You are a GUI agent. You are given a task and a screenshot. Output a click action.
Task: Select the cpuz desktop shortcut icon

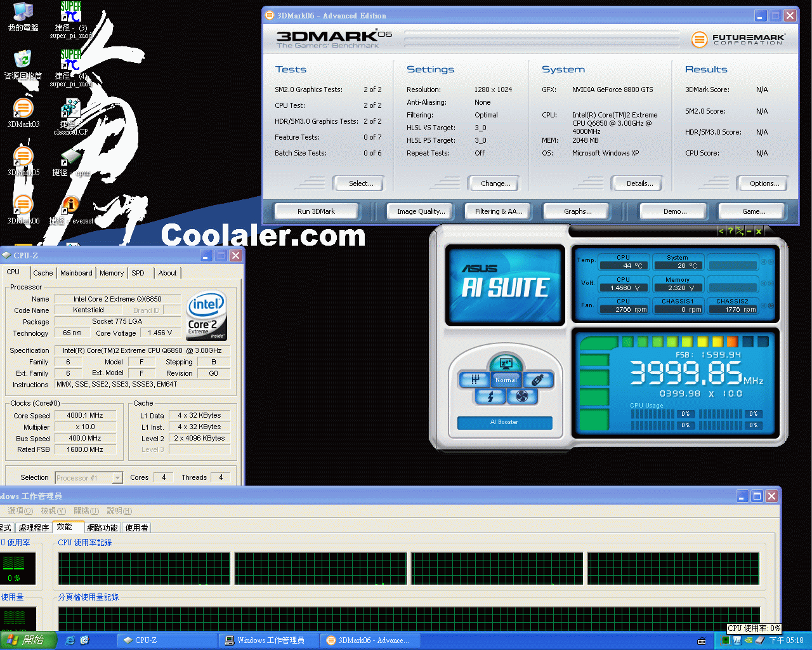pos(70,156)
